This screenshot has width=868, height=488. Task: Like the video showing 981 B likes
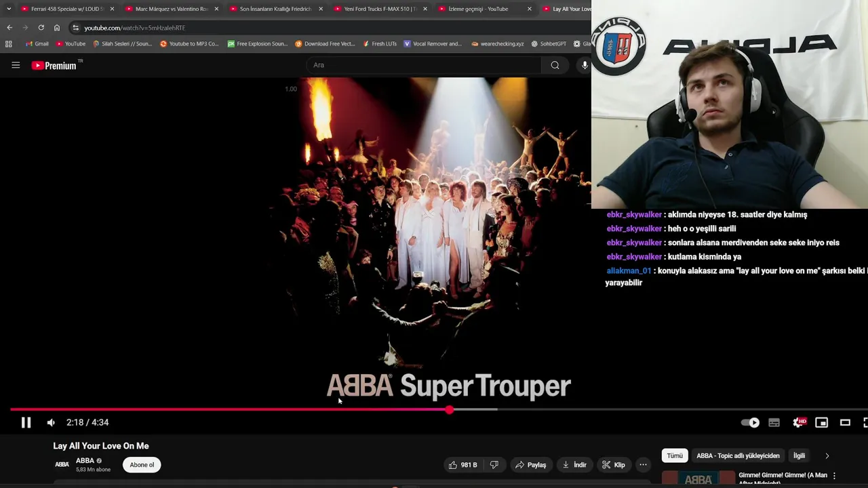[462, 465]
